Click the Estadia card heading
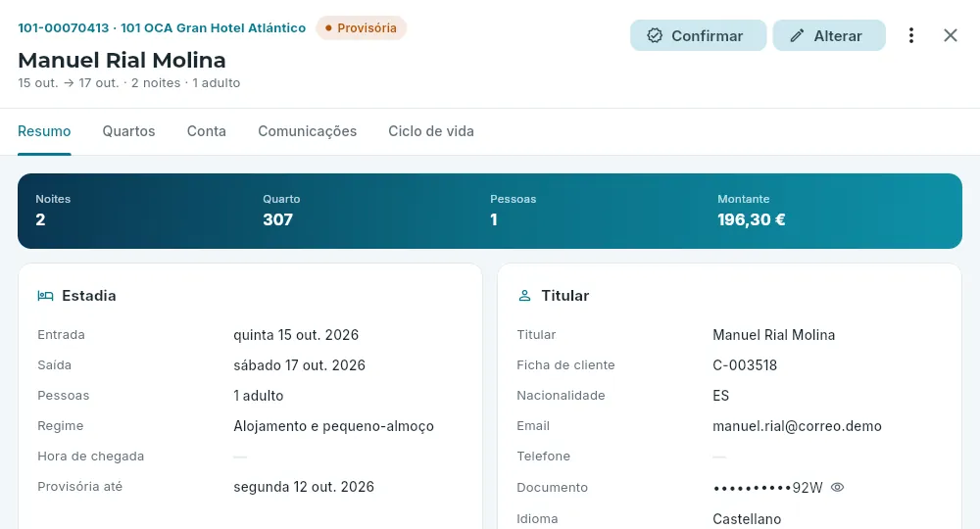The image size is (980, 529). [x=89, y=296]
